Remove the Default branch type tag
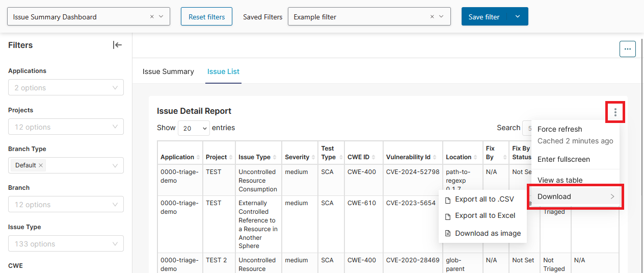This screenshot has height=273, width=644. pyautogui.click(x=41, y=165)
